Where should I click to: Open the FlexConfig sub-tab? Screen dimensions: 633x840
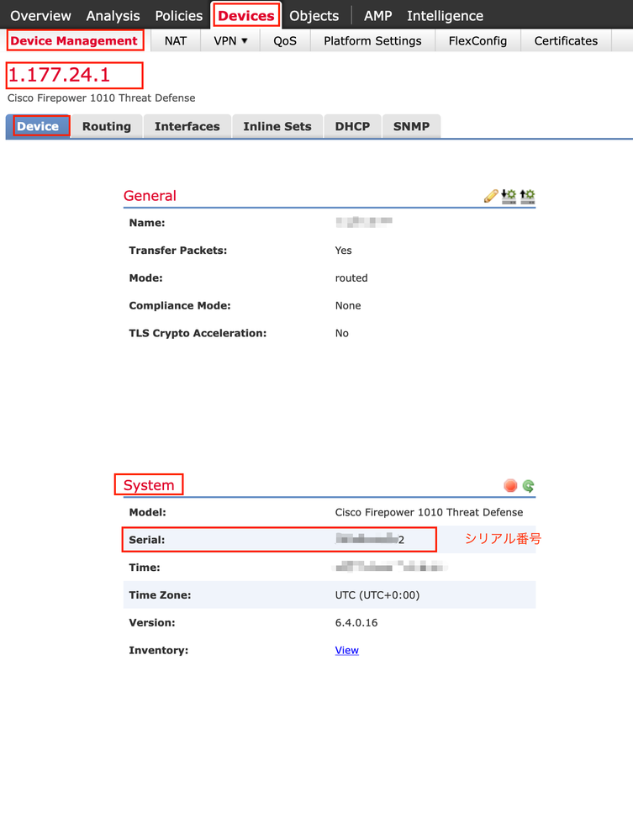pyautogui.click(x=477, y=40)
